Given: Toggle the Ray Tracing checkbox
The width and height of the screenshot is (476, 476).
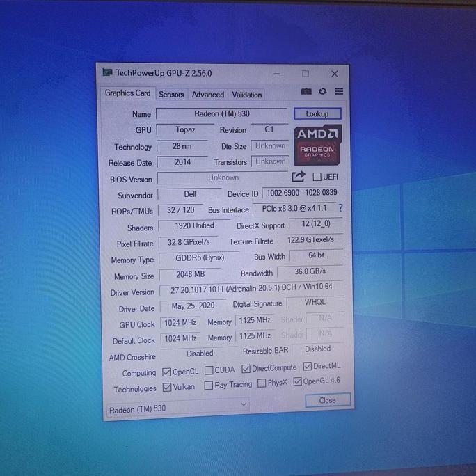Looking at the screenshot, I should (209, 386).
